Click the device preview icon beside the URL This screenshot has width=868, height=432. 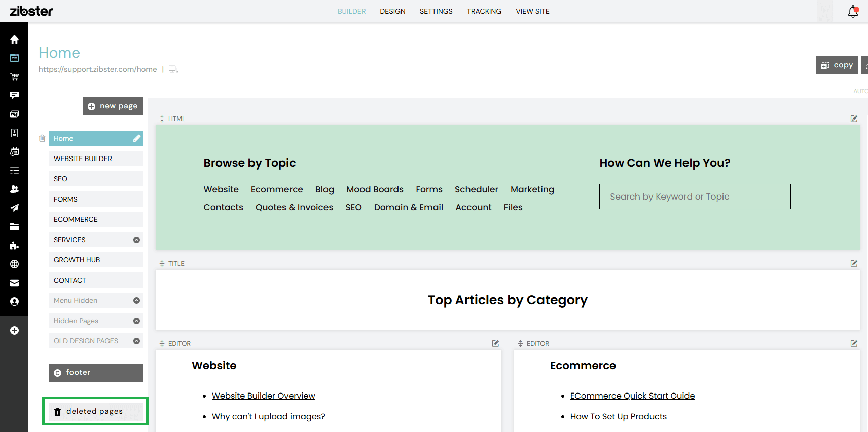pos(173,69)
